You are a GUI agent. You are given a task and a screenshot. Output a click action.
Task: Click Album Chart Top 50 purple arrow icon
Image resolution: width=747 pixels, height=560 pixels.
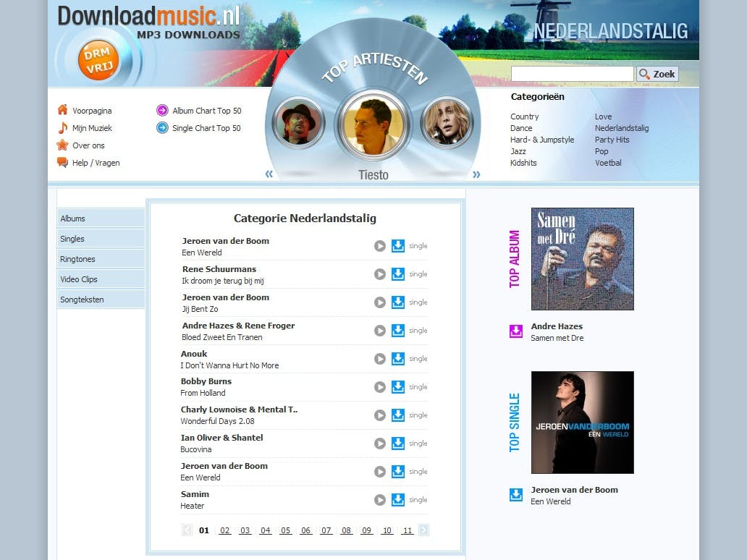(162, 111)
